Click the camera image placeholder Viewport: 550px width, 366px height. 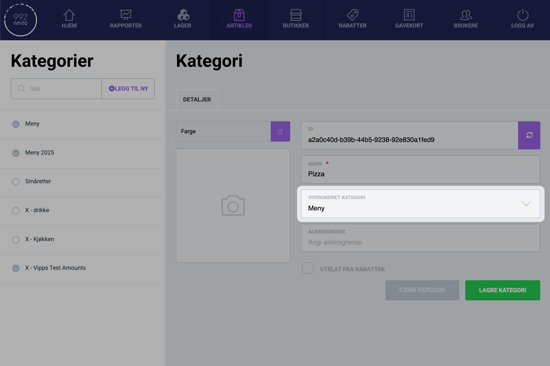coord(233,206)
